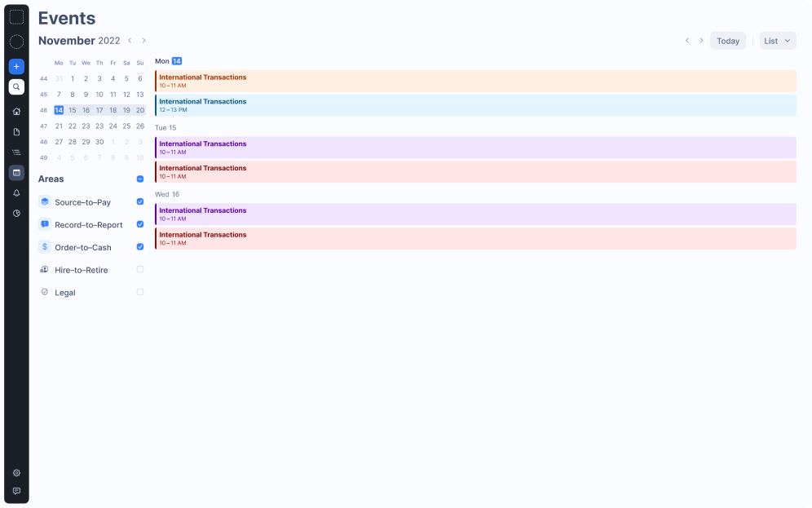Viewport: 812px width, 508px height.
Task: Open the List view dropdown
Action: [777, 40]
